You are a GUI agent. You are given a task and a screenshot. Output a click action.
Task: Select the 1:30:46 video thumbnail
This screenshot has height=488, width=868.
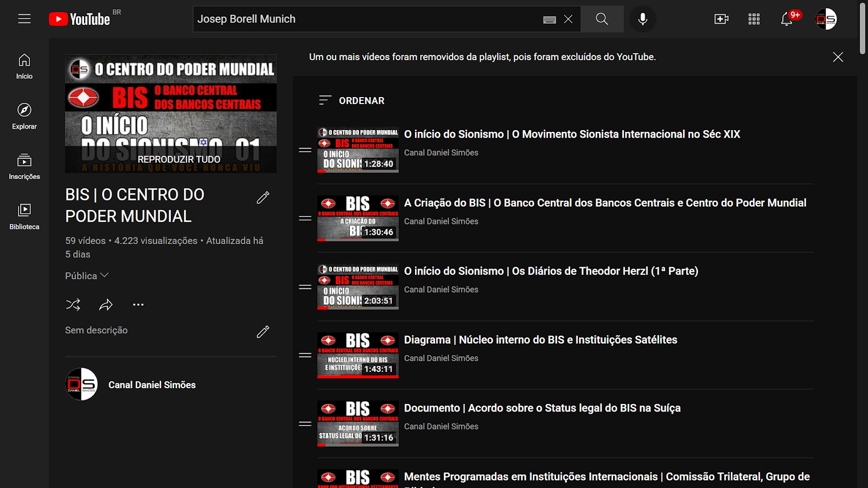click(x=358, y=219)
